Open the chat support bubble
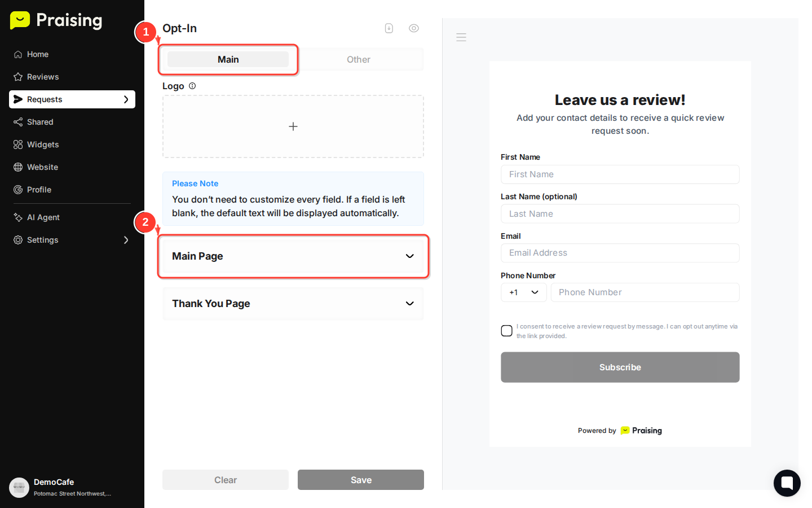This screenshot has height=508, width=812. 787,483
